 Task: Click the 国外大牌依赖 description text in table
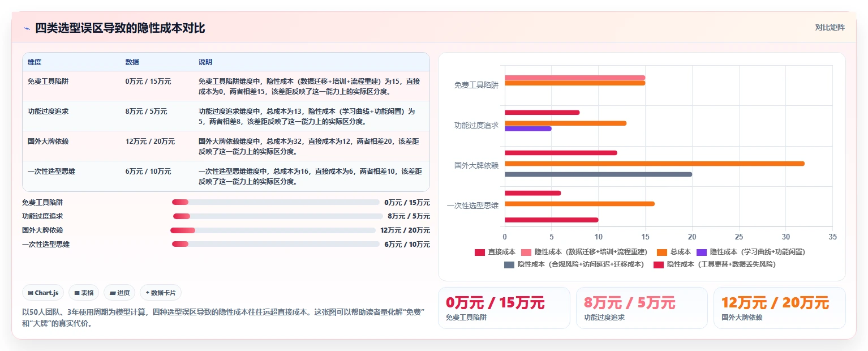pyautogui.click(x=308, y=147)
